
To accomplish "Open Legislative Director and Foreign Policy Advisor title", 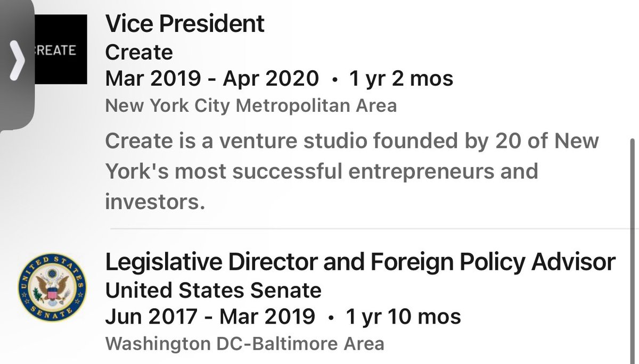I will (361, 262).
